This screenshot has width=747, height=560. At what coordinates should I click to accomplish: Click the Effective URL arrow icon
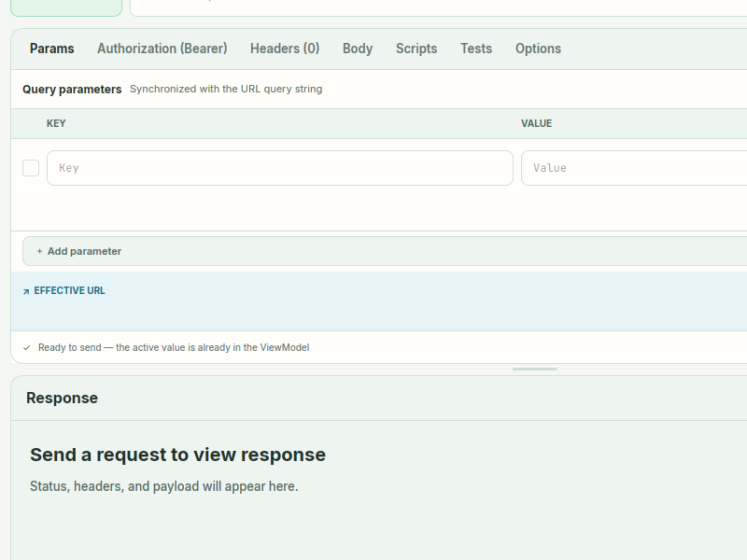click(26, 291)
